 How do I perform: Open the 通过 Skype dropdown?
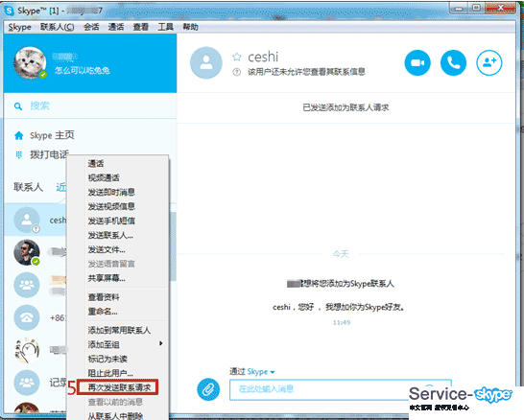[x=252, y=372]
